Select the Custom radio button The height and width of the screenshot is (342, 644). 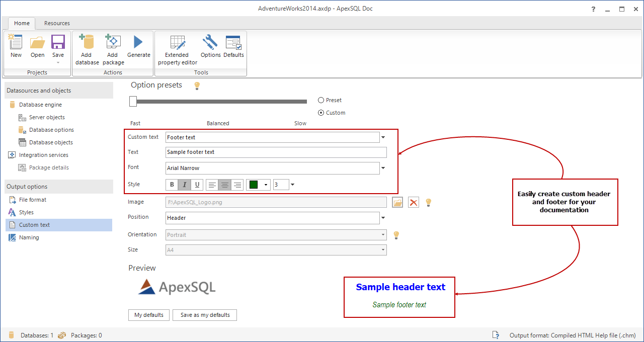[321, 113]
